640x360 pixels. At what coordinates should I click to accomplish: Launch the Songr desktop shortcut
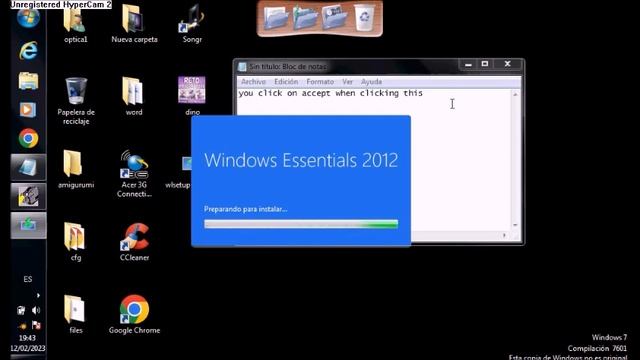(192, 22)
